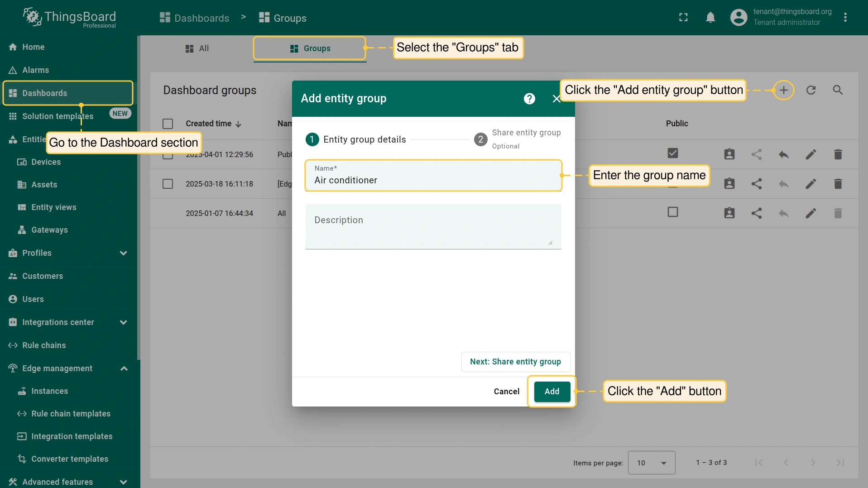Collapse the Edge management section
Image resolution: width=868 pixels, height=488 pixels.
pyautogui.click(x=124, y=368)
